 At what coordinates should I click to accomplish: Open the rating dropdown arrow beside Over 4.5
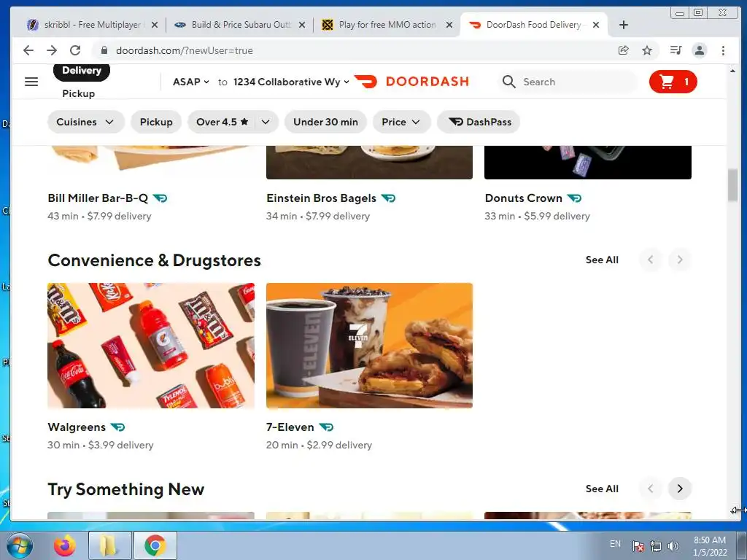(x=266, y=122)
